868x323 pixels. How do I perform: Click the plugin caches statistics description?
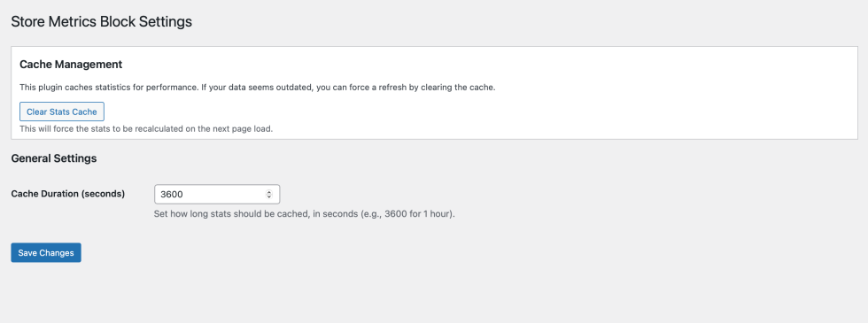pyautogui.click(x=257, y=88)
